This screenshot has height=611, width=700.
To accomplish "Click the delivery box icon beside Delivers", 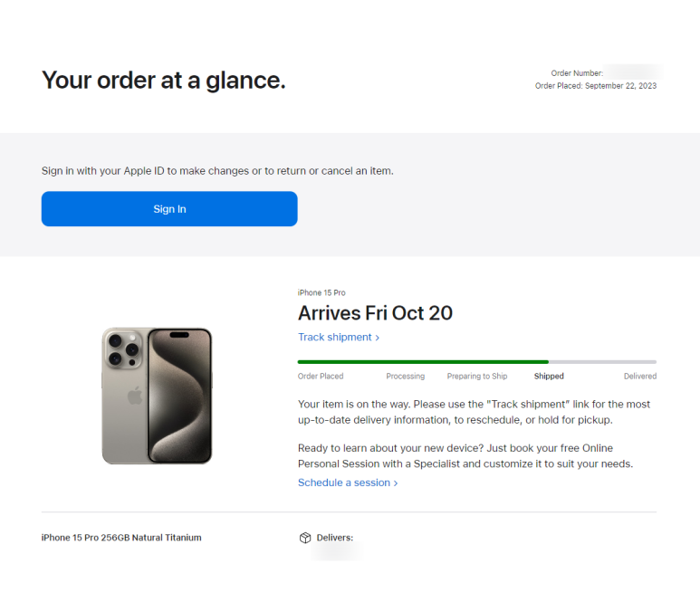I will coord(305,538).
